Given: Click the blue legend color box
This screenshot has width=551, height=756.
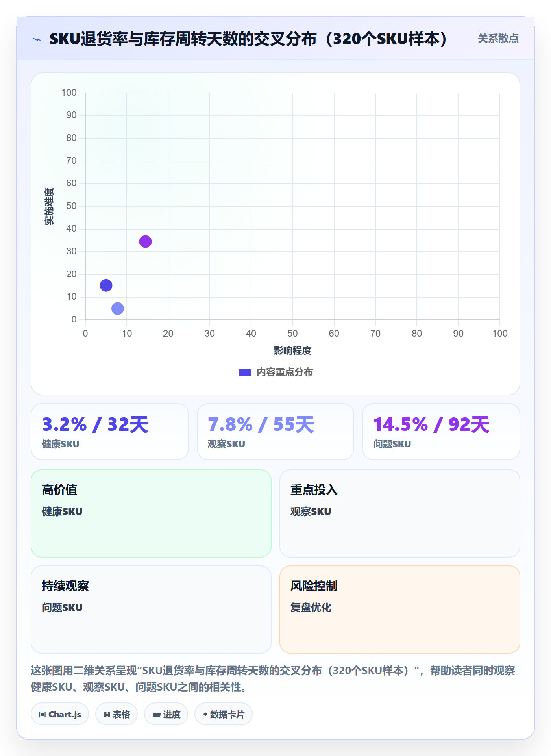Looking at the screenshot, I should click(x=245, y=372).
